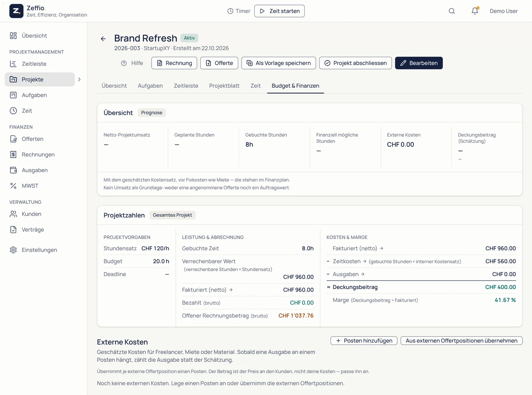
Task: Open Rechnungen in the sidebar
Action: point(40,155)
